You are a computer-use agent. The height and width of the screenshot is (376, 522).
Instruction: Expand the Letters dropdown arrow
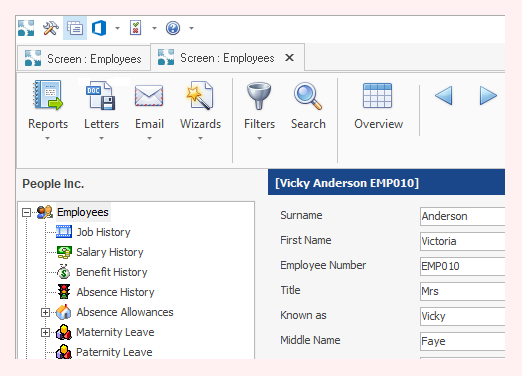tap(101, 138)
